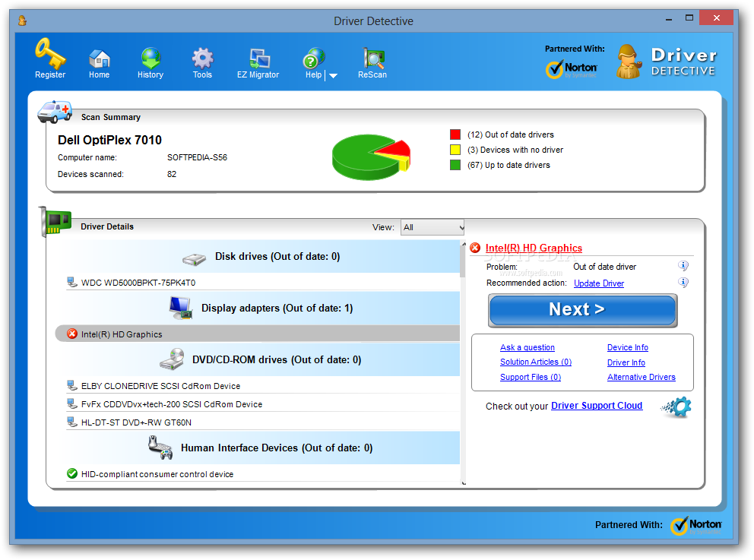Click the scan summary pie chart
The width and height of the screenshot is (754, 560).
pos(371,157)
